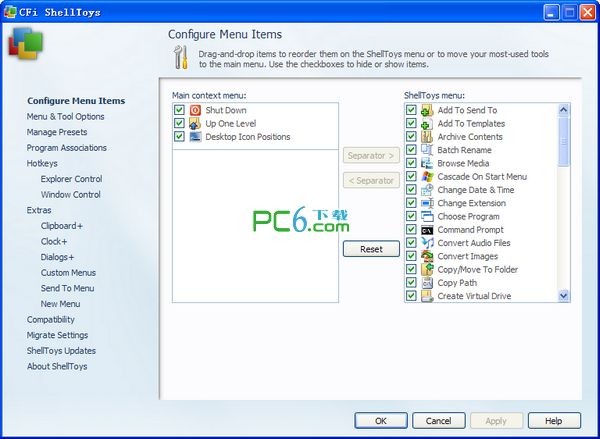Click the Choose Program icon
The width and height of the screenshot is (600, 439).
pos(427,216)
